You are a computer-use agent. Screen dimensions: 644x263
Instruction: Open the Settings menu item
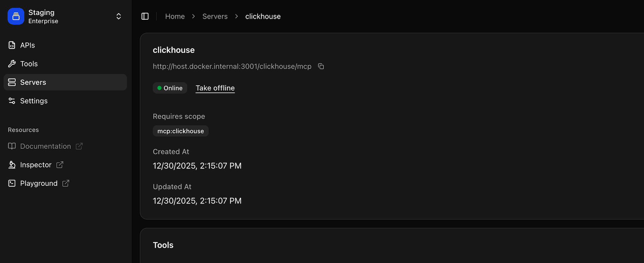[x=34, y=101]
